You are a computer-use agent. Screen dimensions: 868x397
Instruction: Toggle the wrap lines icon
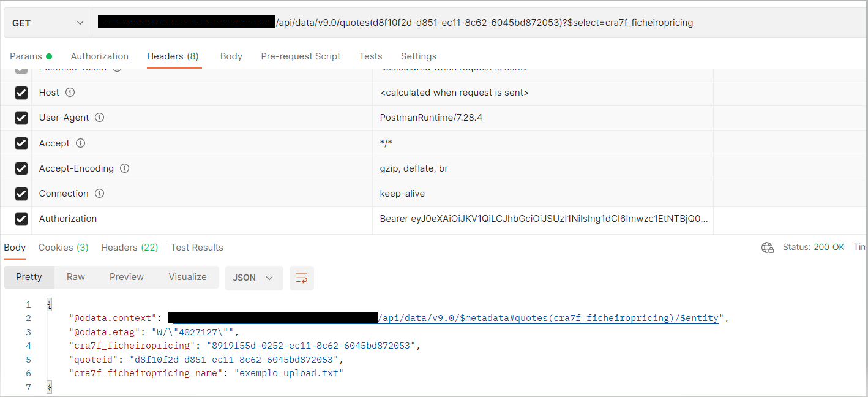click(x=302, y=278)
